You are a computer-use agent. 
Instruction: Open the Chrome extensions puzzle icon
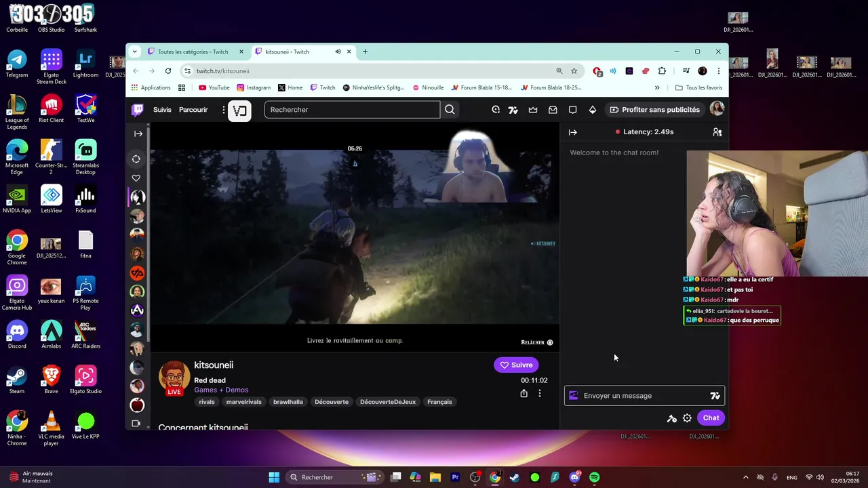point(662,70)
